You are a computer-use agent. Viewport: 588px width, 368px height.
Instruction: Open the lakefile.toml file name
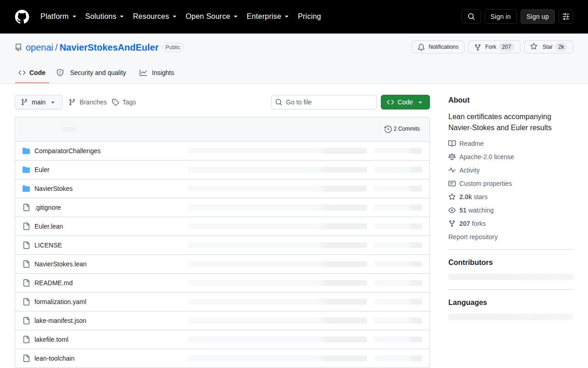(51, 339)
